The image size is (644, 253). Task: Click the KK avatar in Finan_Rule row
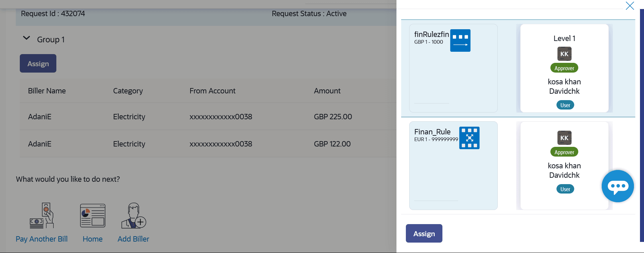[x=564, y=138]
